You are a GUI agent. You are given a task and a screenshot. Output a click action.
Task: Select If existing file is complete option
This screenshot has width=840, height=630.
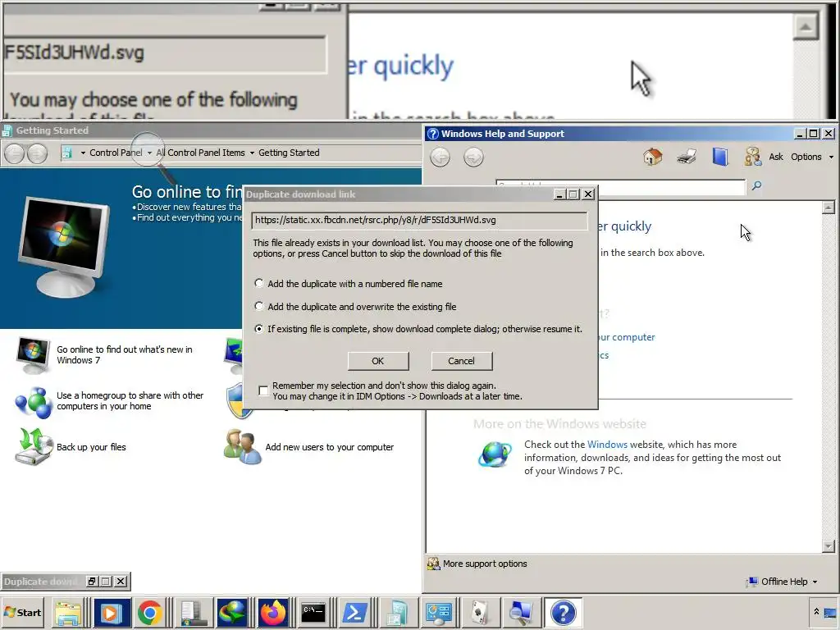[x=258, y=328]
